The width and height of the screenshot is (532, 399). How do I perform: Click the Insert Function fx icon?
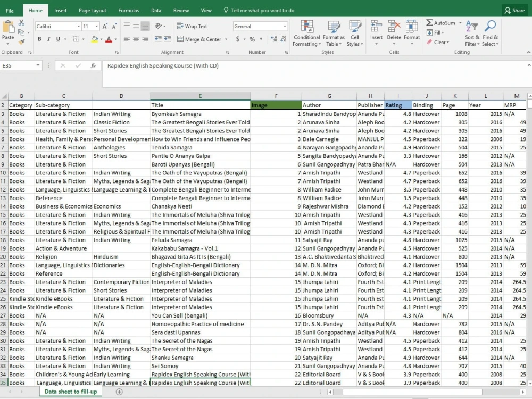coord(93,65)
